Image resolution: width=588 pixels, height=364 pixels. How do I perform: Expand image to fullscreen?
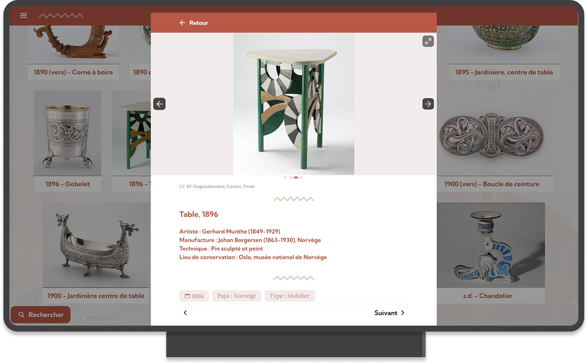tap(428, 41)
